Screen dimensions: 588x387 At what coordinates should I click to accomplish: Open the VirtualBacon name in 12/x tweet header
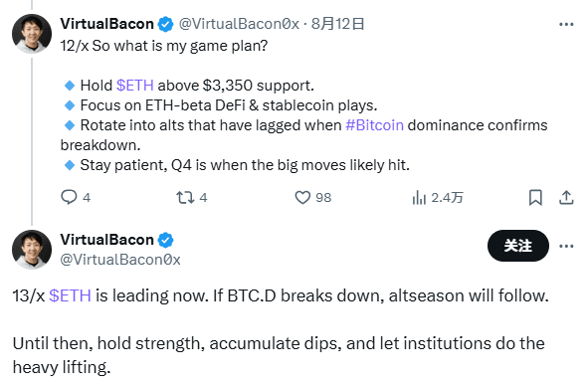click(x=106, y=24)
